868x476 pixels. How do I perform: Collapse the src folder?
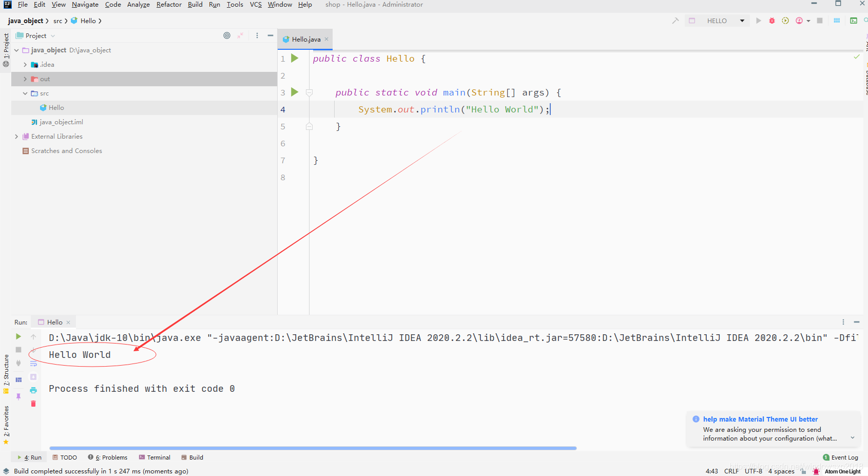point(25,93)
